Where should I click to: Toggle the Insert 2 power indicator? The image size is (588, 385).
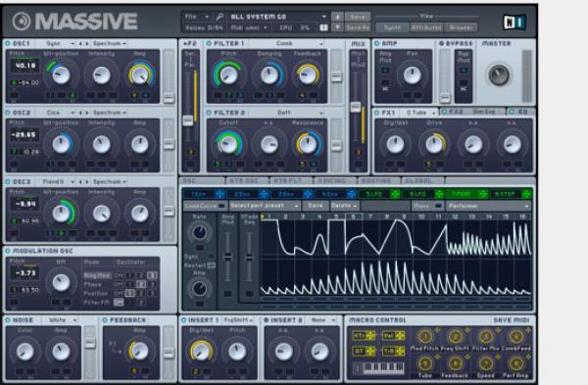[x=267, y=320]
